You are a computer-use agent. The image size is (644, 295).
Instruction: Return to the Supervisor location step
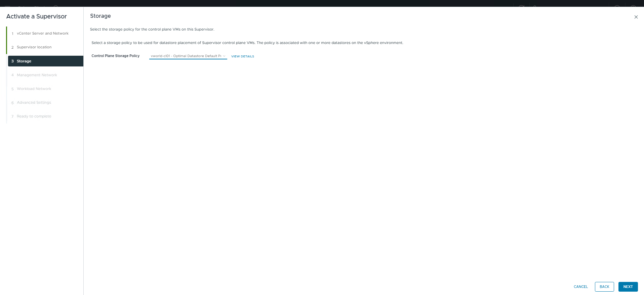coord(34,47)
